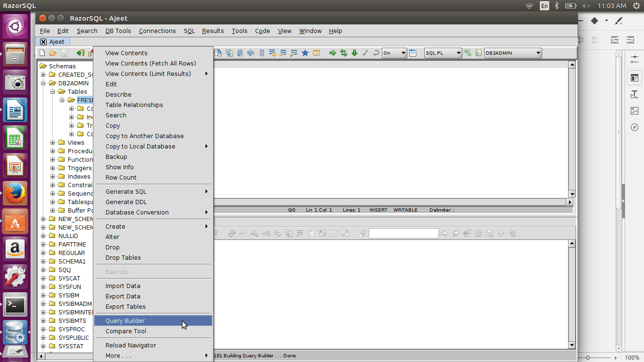Image resolution: width=644 pixels, height=362 pixels.
Task: Open the DB2ADMIN schema dropdown
Action: pos(513,53)
